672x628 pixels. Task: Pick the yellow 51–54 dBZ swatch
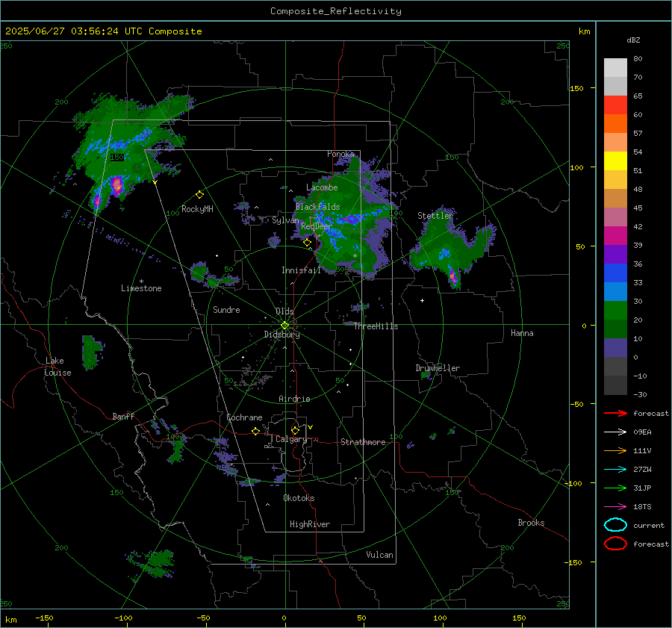(x=615, y=161)
